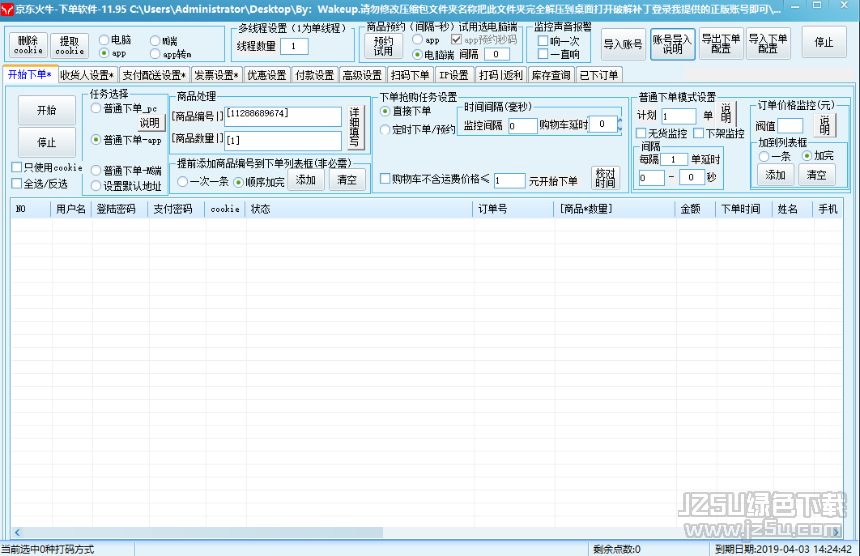Open the 已下订单 tab
The height and width of the screenshot is (556, 860).
click(x=599, y=75)
